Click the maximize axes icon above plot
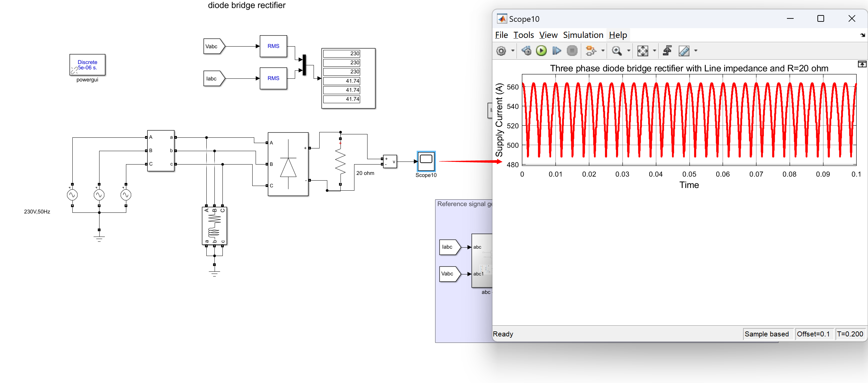The width and height of the screenshot is (868, 383). pos(862,64)
